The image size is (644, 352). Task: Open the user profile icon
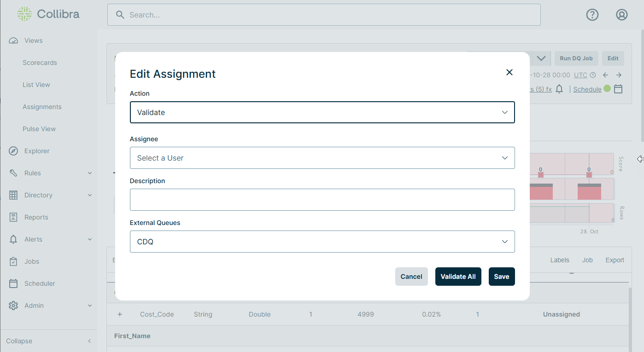pyautogui.click(x=621, y=14)
